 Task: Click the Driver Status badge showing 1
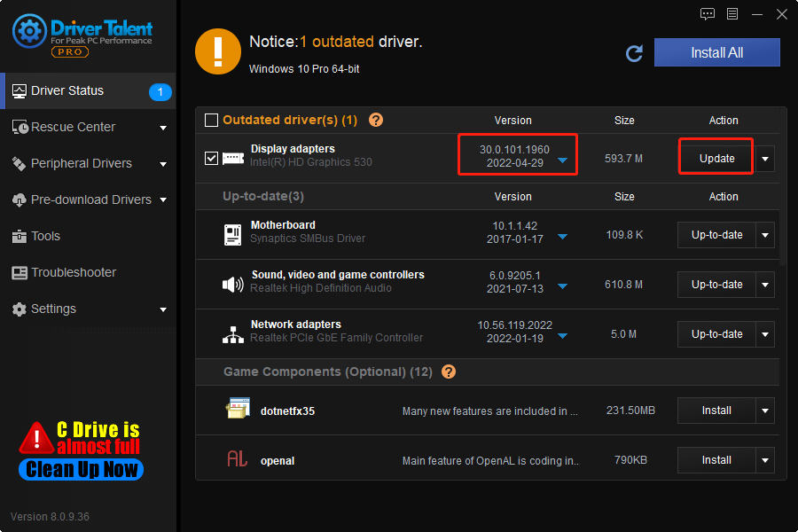point(160,91)
